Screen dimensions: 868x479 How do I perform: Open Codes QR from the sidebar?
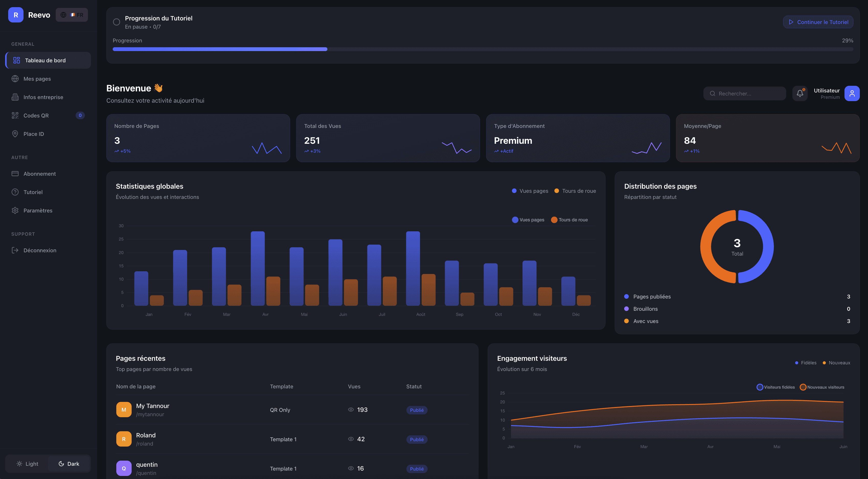tap(36, 115)
